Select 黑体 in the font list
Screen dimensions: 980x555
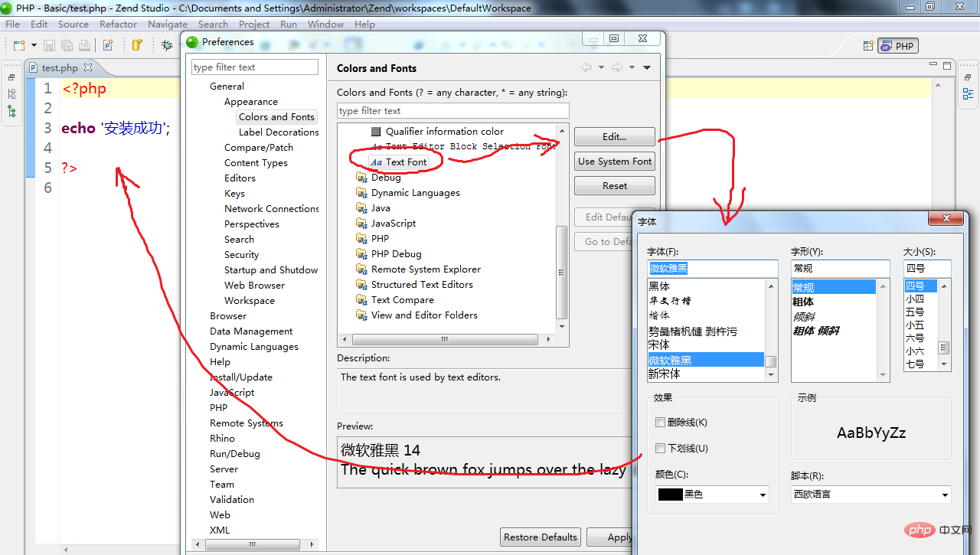point(659,286)
